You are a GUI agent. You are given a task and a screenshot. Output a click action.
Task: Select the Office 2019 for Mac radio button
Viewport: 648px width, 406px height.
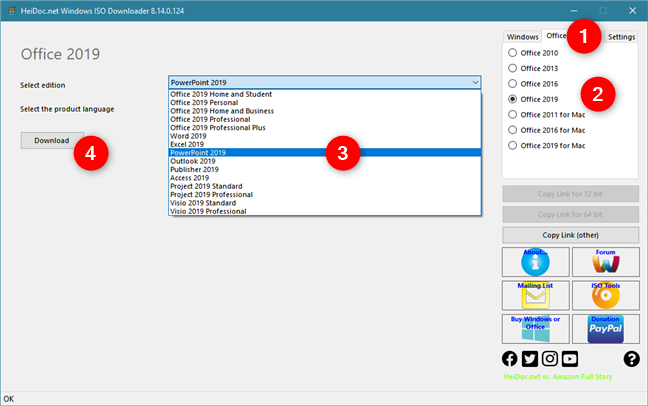pos(512,146)
